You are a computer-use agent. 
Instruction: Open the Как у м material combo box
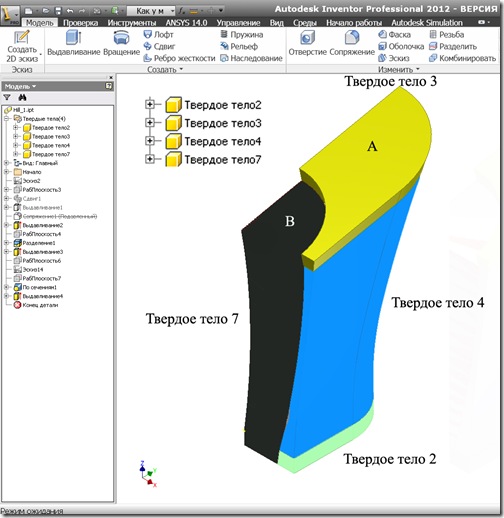[151, 11]
